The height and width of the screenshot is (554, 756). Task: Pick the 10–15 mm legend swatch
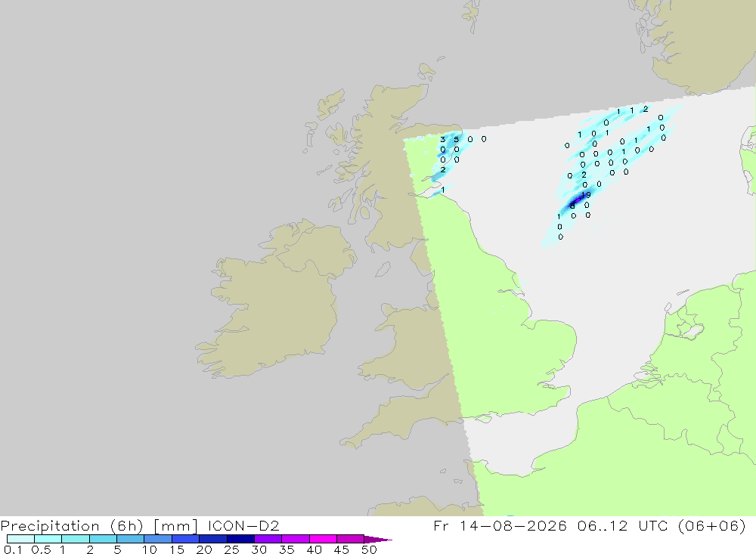158,539
